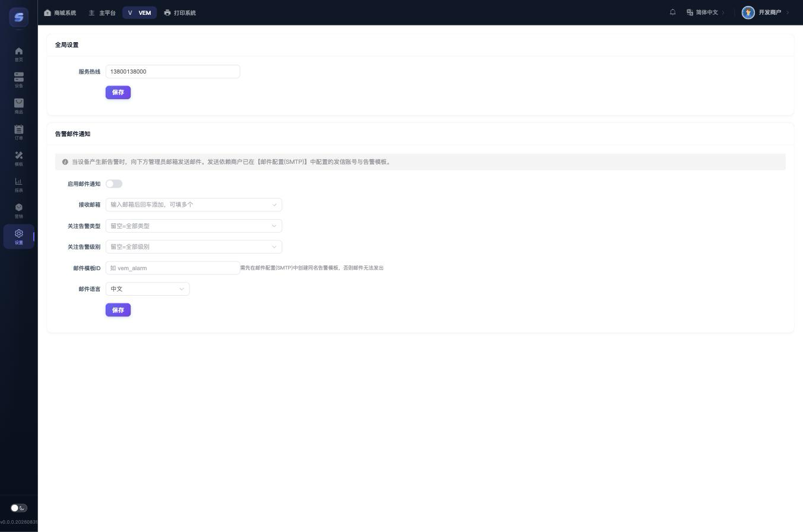
Task: Open the 报表 reports sidebar icon
Action: 18,185
